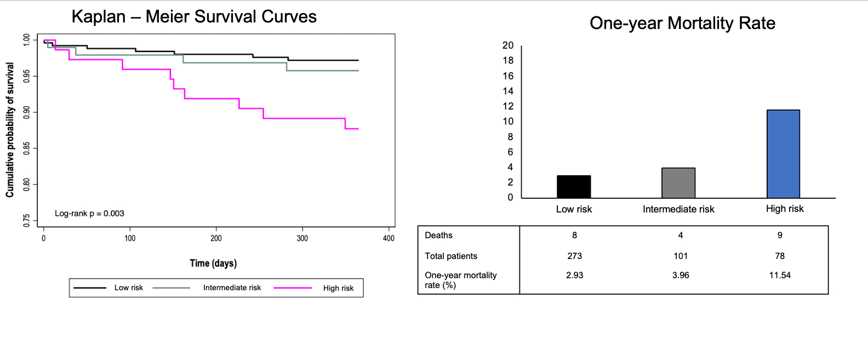Select the 273 total patients cell
This screenshot has height=345, width=868.
click(x=574, y=256)
